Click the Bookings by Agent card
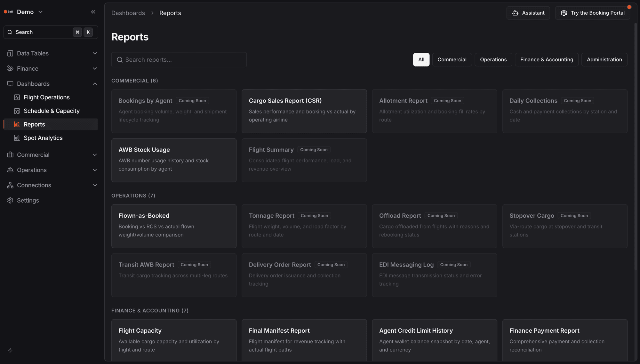The height and width of the screenshot is (364, 640). 174,111
